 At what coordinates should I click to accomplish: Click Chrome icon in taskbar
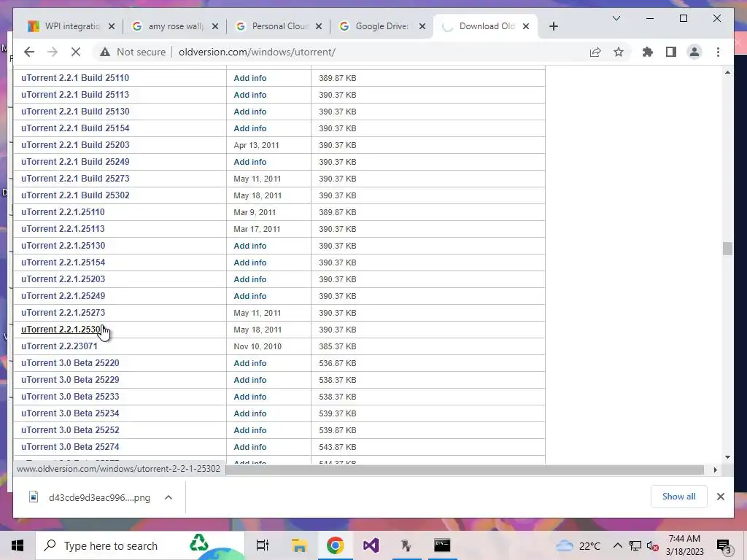coord(336,545)
